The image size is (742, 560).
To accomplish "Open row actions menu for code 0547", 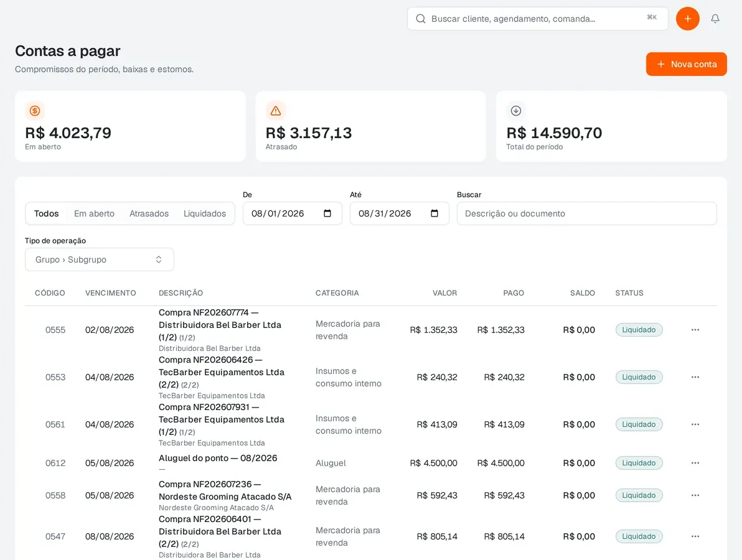I will coord(695,536).
